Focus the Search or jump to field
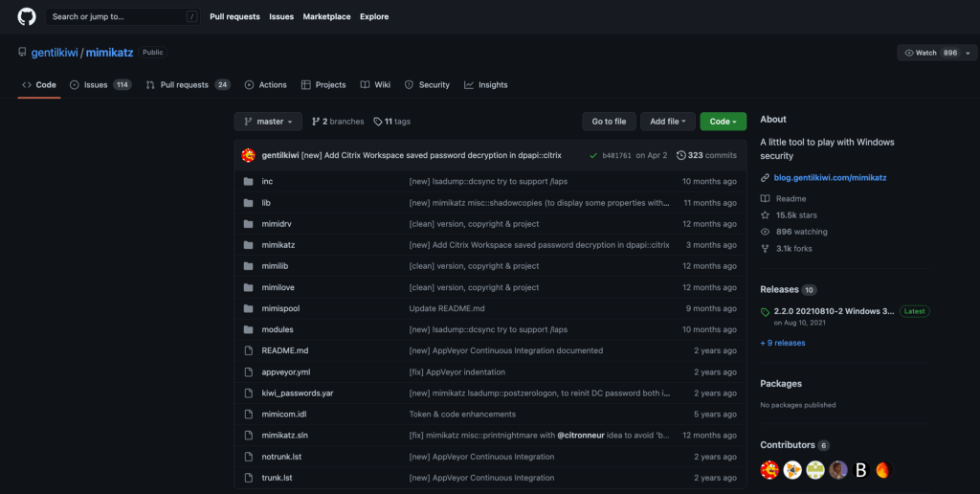The height and width of the screenshot is (494, 980). (122, 17)
